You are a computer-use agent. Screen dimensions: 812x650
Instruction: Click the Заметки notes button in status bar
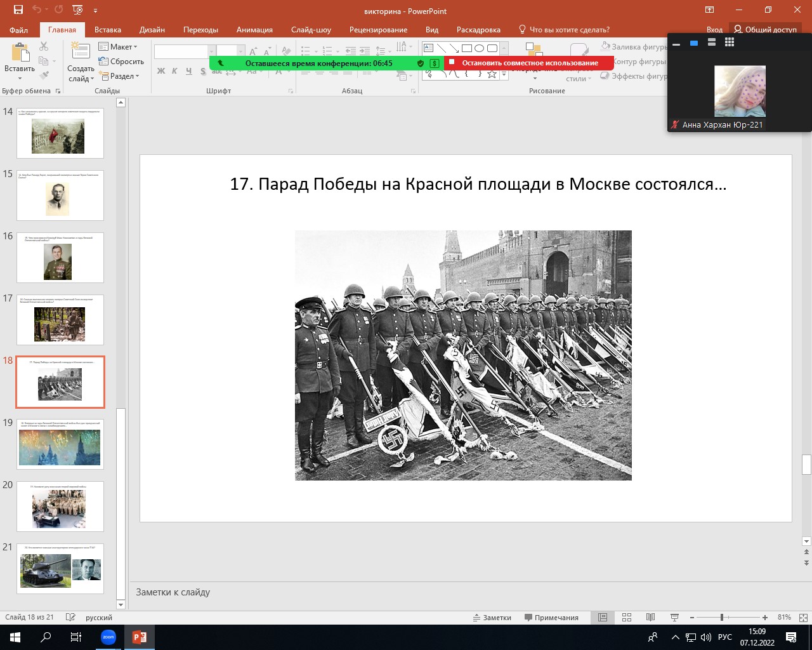pos(492,618)
